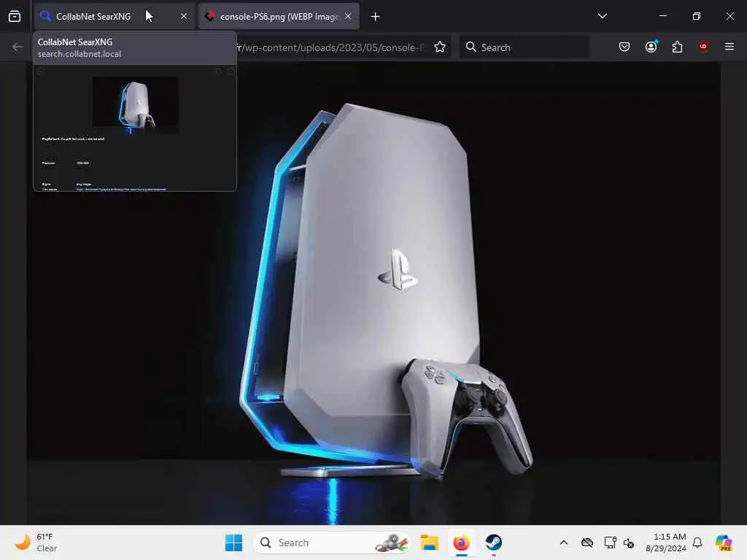Open the Extensions puzzle icon
Image resolution: width=747 pixels, height=560 pixels.
click(x=677, y=47)
